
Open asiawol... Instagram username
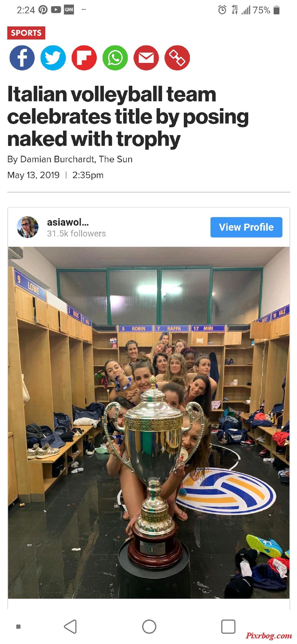(68, 222)
